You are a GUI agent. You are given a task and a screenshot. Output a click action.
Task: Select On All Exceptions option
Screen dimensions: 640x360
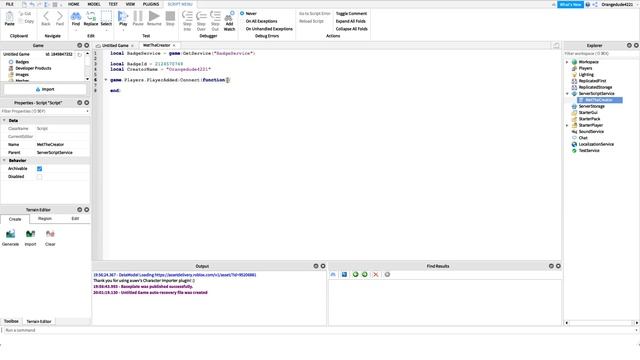tap(261, 21)
